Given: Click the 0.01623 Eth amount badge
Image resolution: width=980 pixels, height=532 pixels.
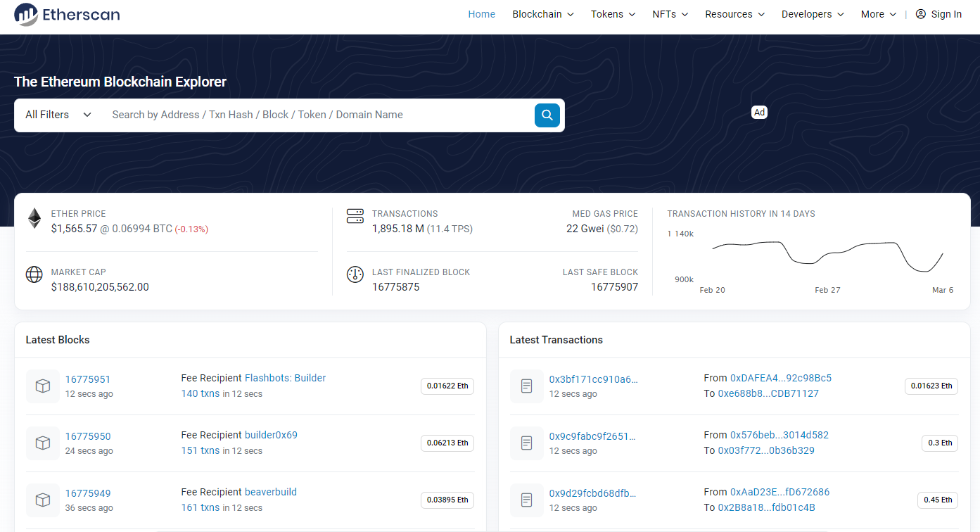Looking at the screenshot, I should click(931, 386).
